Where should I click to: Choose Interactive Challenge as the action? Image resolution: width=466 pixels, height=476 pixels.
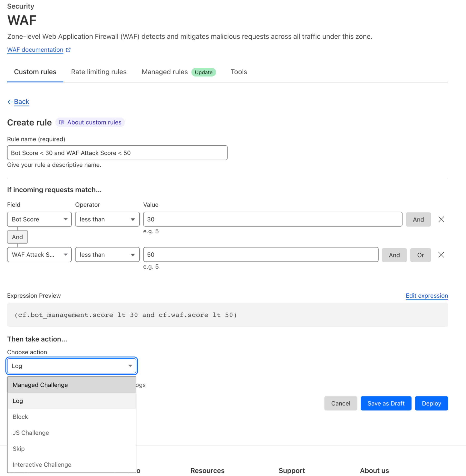42,465
